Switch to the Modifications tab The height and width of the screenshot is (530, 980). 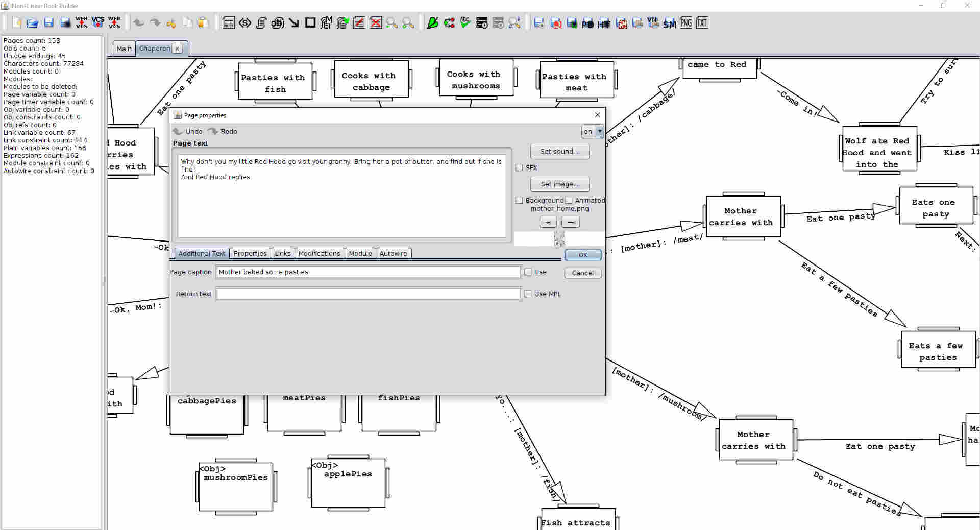click(x=319, y=253)
